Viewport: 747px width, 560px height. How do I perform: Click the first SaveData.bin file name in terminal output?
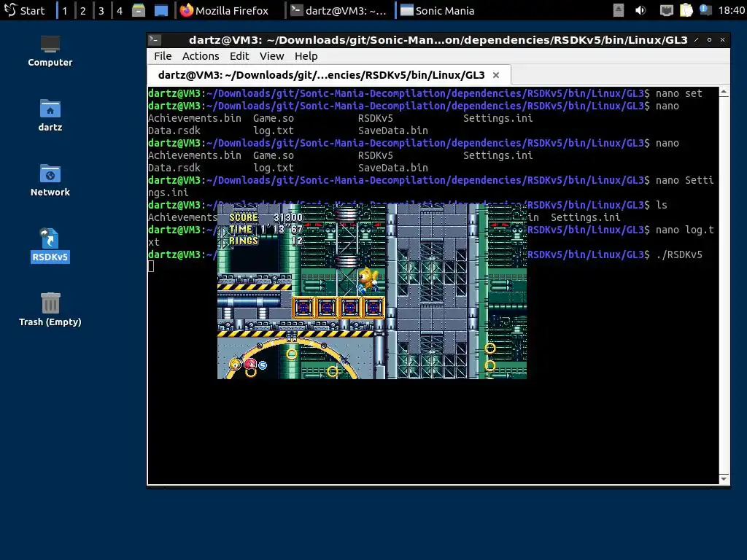393,131
